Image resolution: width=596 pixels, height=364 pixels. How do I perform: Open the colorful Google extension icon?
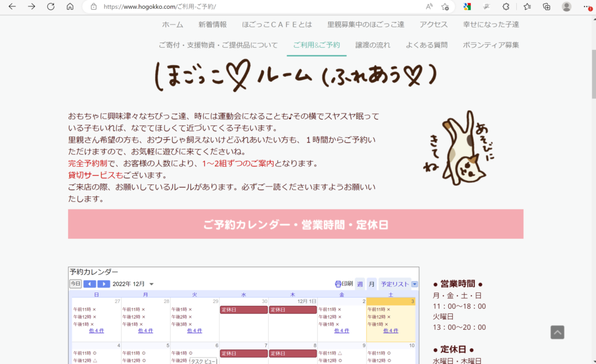[x=467, y=6]
